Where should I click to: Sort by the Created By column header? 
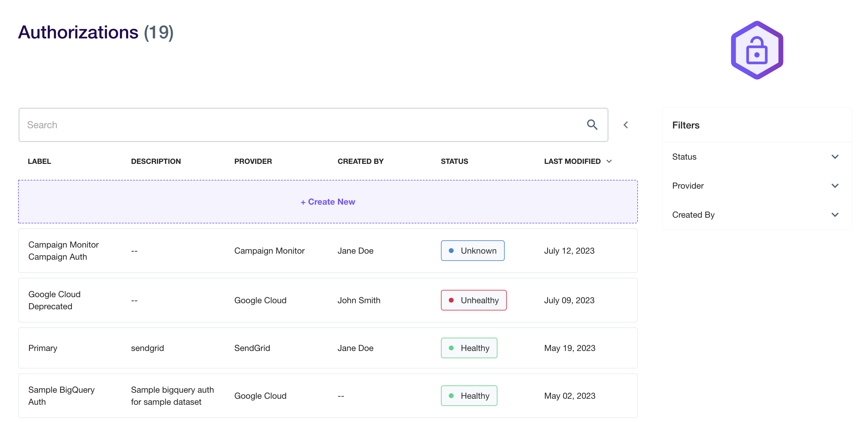[x=360, y=161]
